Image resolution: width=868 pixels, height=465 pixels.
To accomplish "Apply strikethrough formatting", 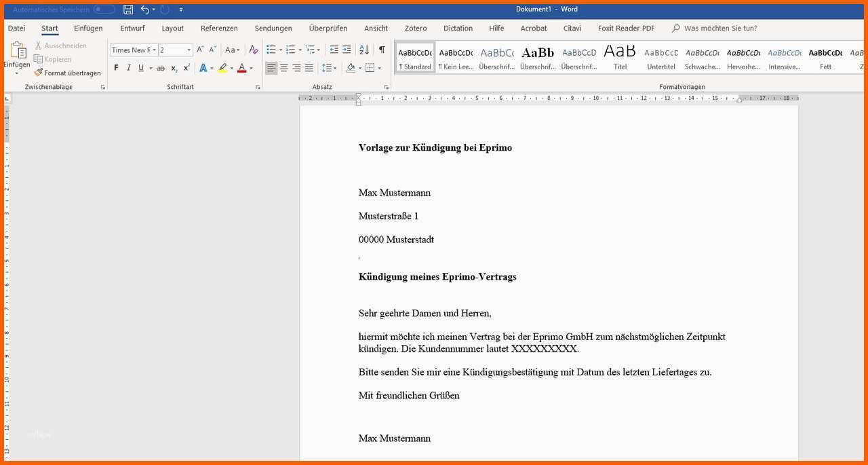I will (x=161, y=68).
